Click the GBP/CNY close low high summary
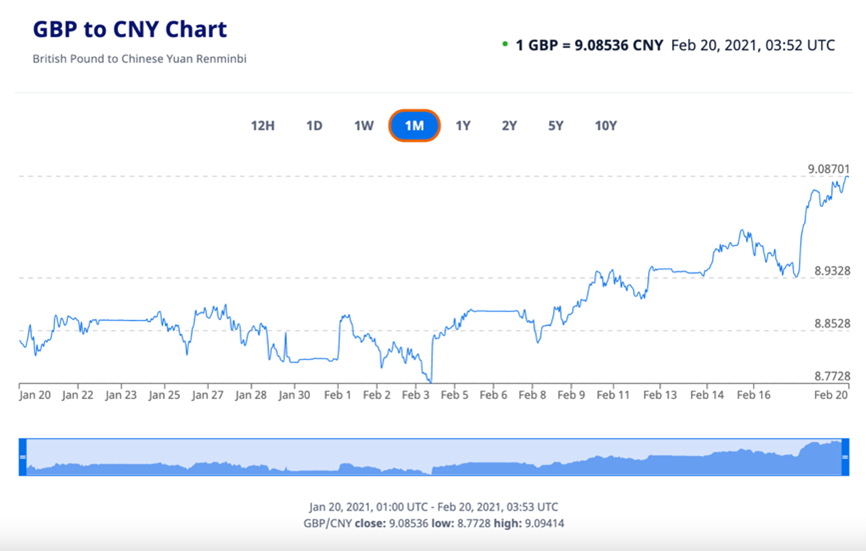Viewport: 866px width, 551px height. coord(433,523)
